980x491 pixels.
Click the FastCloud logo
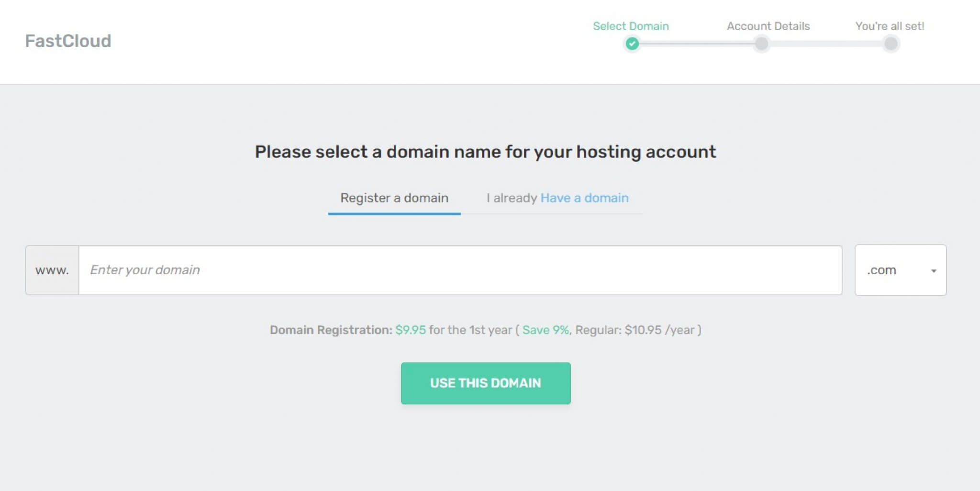pyautogui.click(x=68, y=41)
